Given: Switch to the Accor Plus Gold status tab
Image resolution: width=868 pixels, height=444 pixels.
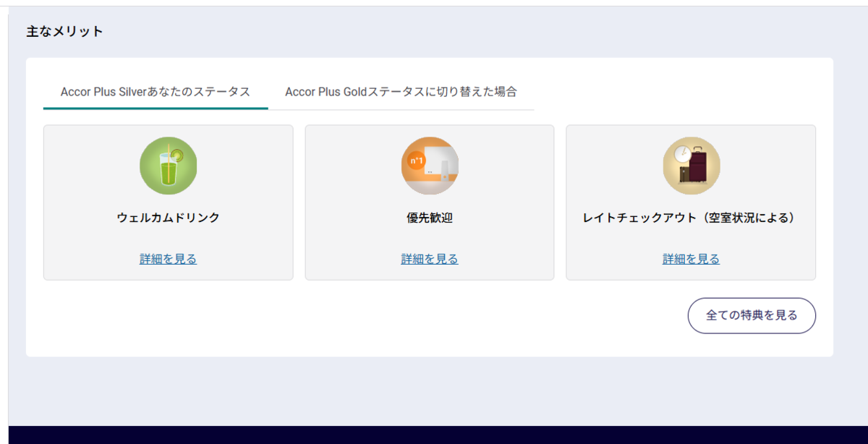Looking at the screenshot, I should coord(401,93).
